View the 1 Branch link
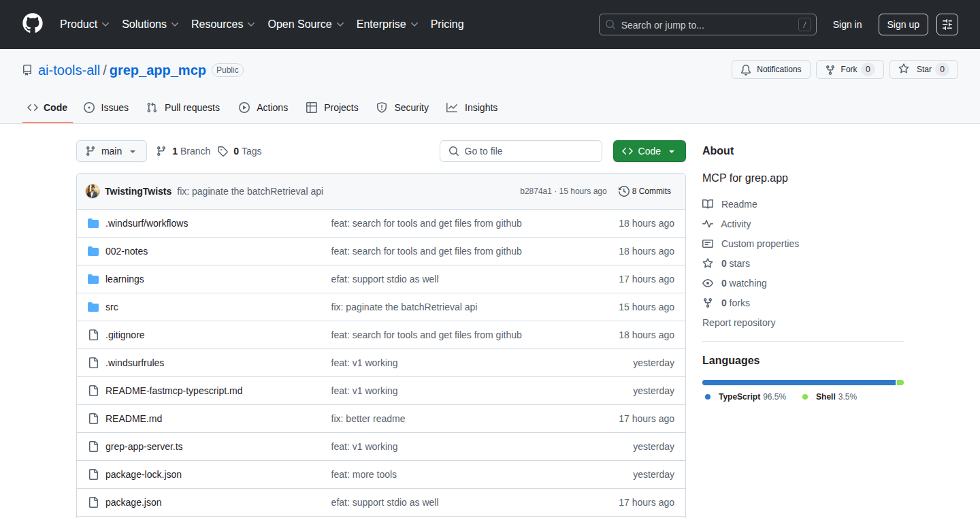Screen dimensions: 980x518 [x=184, y=151]
